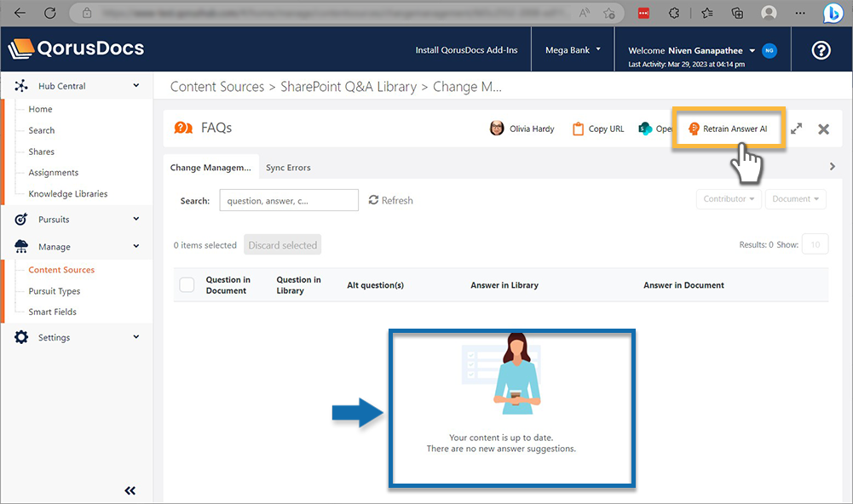853x504 pixels.
Task: Open Smart Fields in the sidebar
Action: click(x=52, y=312)
